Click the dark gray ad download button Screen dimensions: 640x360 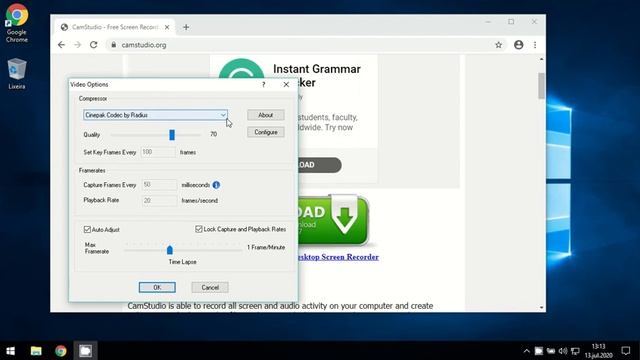click(x=320, y=165)
